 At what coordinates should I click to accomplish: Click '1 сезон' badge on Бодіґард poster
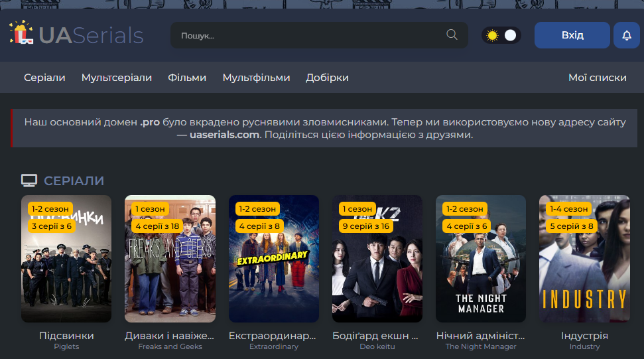point(357,209)
